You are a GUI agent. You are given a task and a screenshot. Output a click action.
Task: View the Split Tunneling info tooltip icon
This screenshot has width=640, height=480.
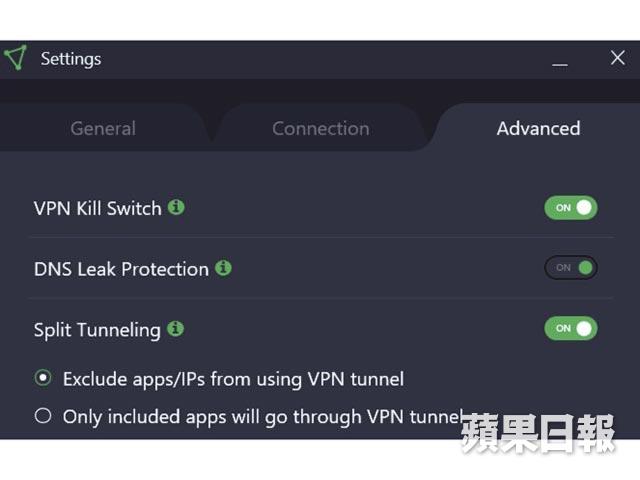click(176, 329)
